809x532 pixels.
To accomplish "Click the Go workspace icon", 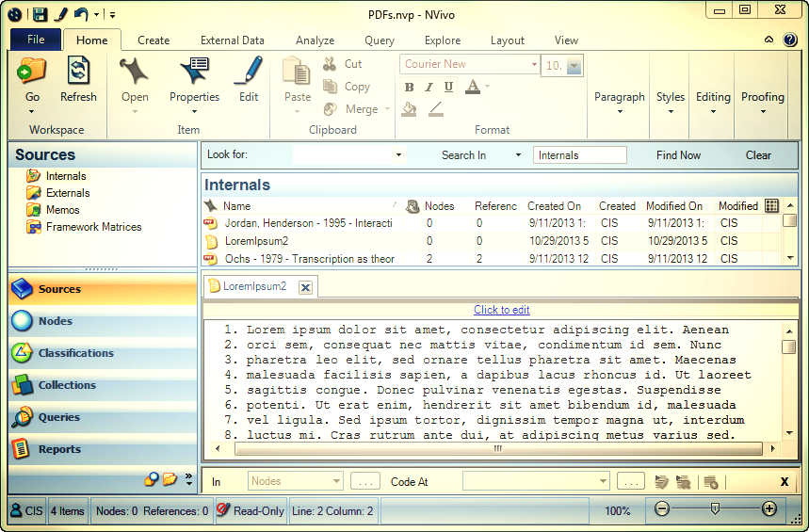I will tap(31, 71).
